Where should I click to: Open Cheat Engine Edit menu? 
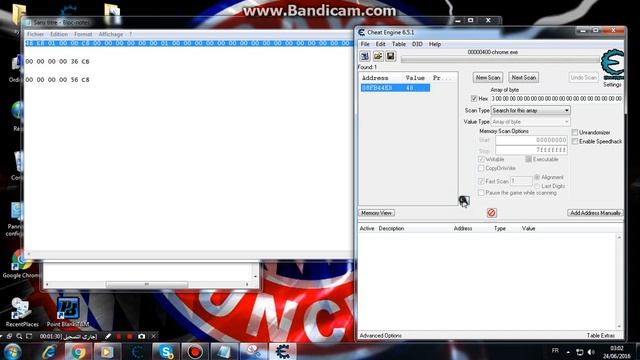(x=380, y=44)
